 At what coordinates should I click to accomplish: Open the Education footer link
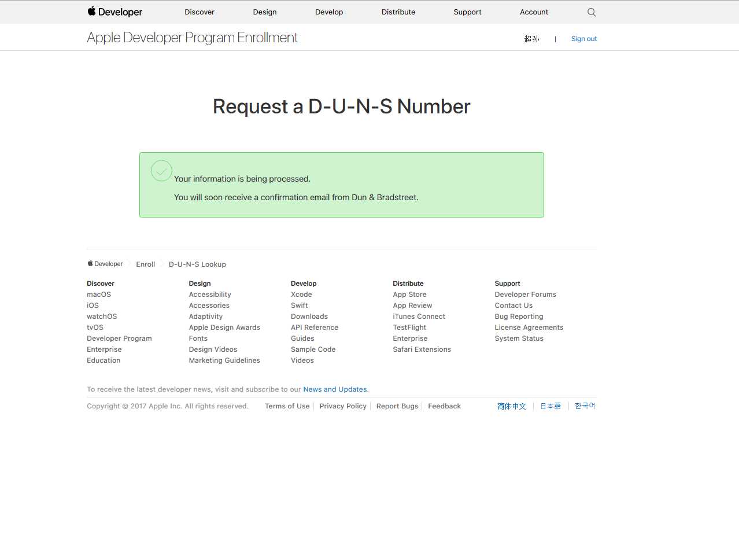(104, 360)
